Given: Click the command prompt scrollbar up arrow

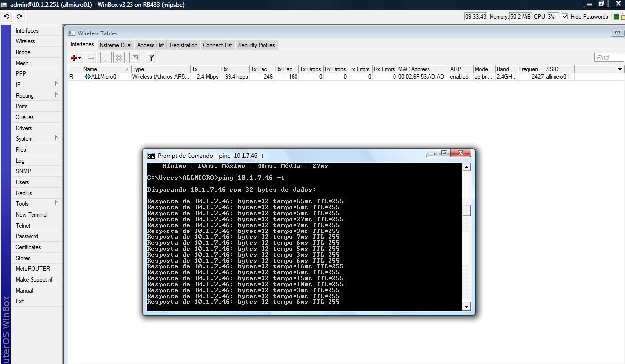Looking at the screenshot, I should [466, 167].
